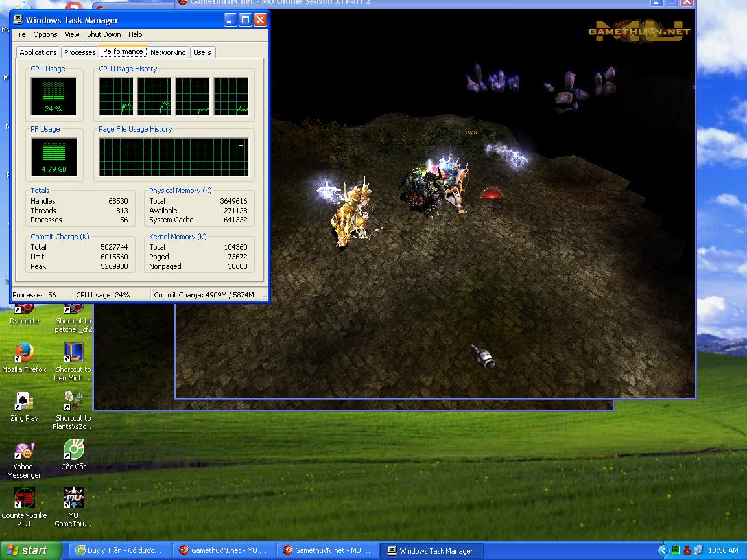Click the white gauntlet cursor in the game
Screen dimensions: 747x560
484,356
